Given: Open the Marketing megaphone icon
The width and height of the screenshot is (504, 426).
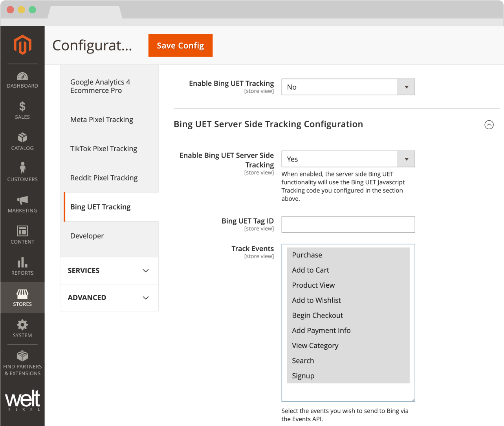Looking at the screenshot, I should coord(22,203).
